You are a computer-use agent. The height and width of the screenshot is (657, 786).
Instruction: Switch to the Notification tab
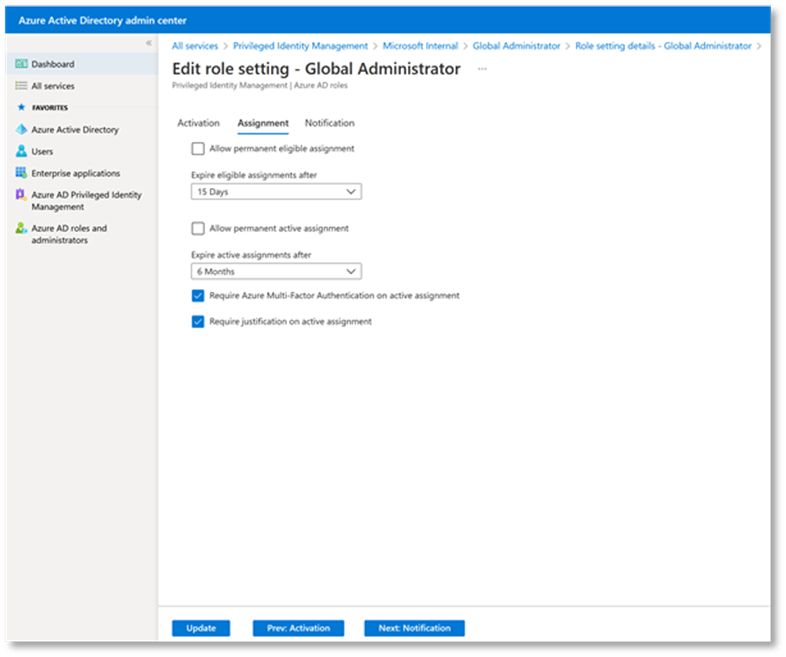tap(329, 123)
